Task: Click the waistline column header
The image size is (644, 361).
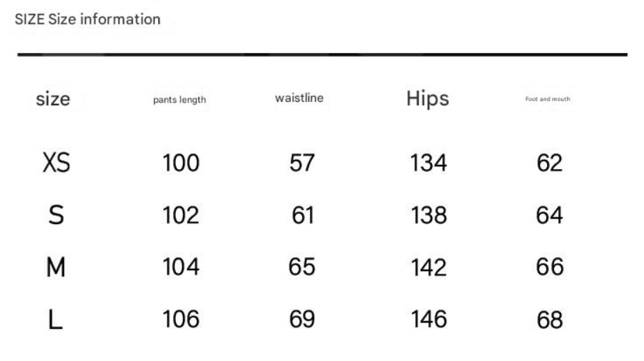Action: (x=299, y=98)
